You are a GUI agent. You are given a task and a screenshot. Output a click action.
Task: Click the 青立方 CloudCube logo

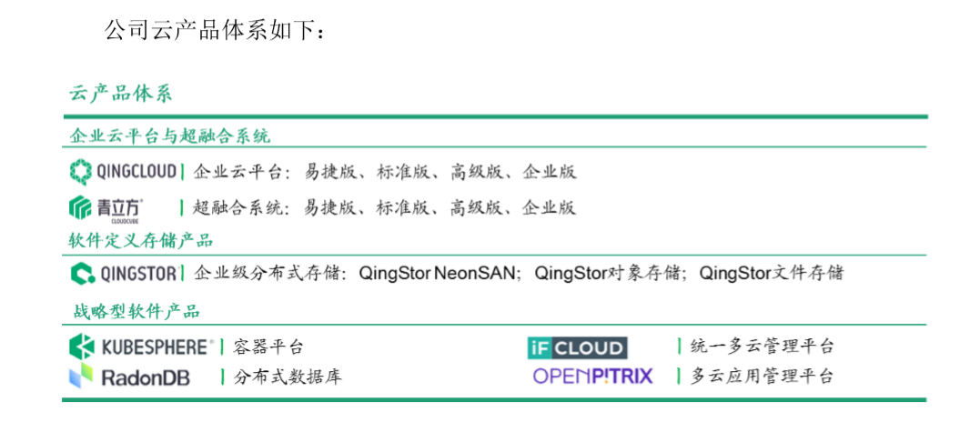(x=106, y=210)
